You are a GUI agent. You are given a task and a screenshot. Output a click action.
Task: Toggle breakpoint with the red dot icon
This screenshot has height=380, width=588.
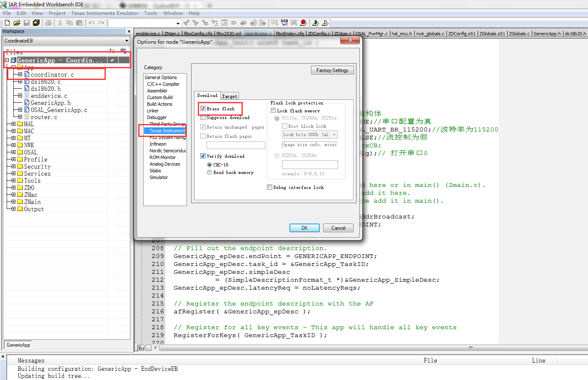pos(304,23)
